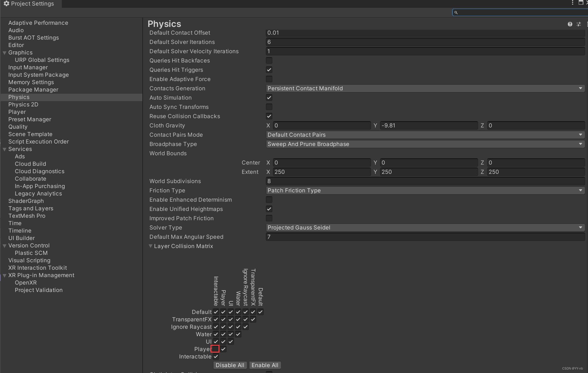This screenshot has height=373, width=588.
Task: Toggle Default-Default collision matrix checkbox
Action: (261, 312)
